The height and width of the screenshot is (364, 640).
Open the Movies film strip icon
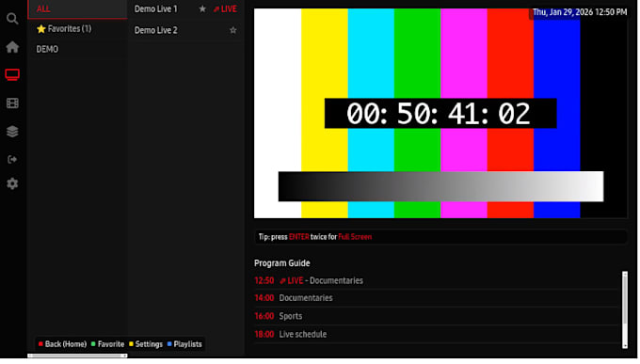pyautogui.click(x=12, y=103)
